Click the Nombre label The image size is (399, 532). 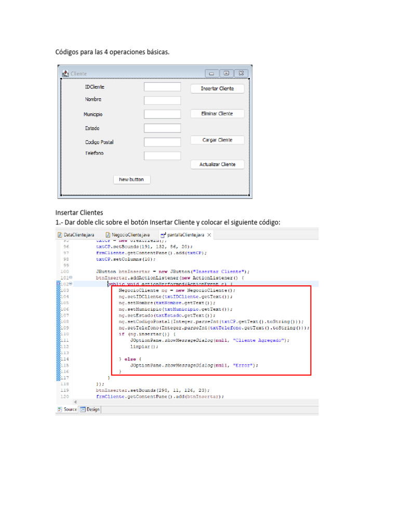(x=94, y=99)
